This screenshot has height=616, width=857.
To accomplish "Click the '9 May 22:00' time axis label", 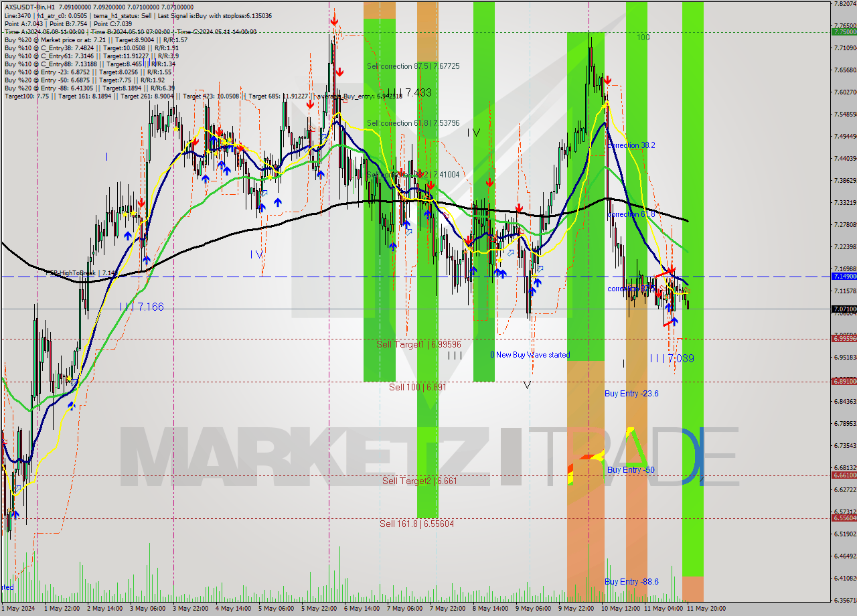I will (576, 608).
